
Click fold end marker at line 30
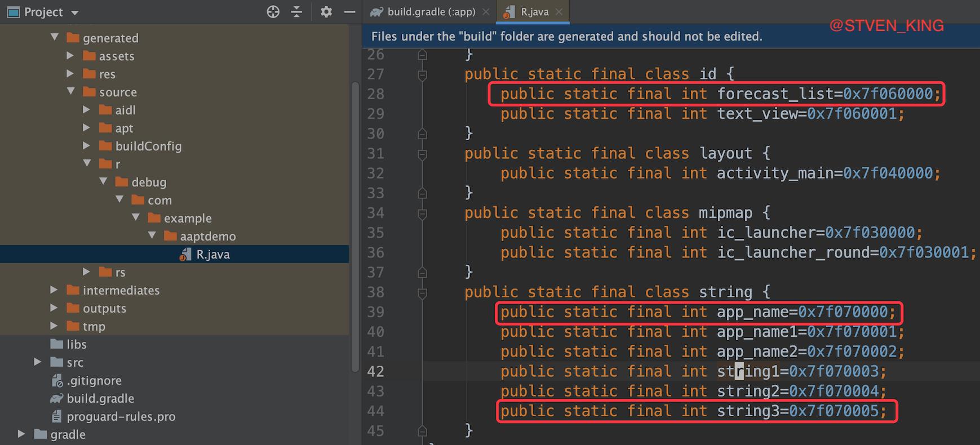tap(422, 133)
